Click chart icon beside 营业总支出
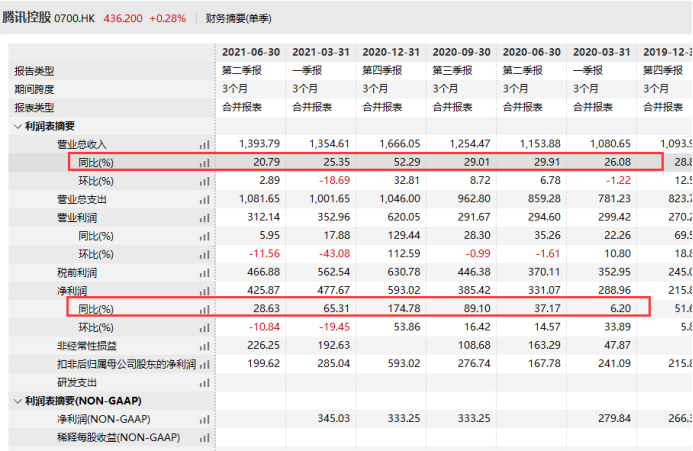 point(205,199)
